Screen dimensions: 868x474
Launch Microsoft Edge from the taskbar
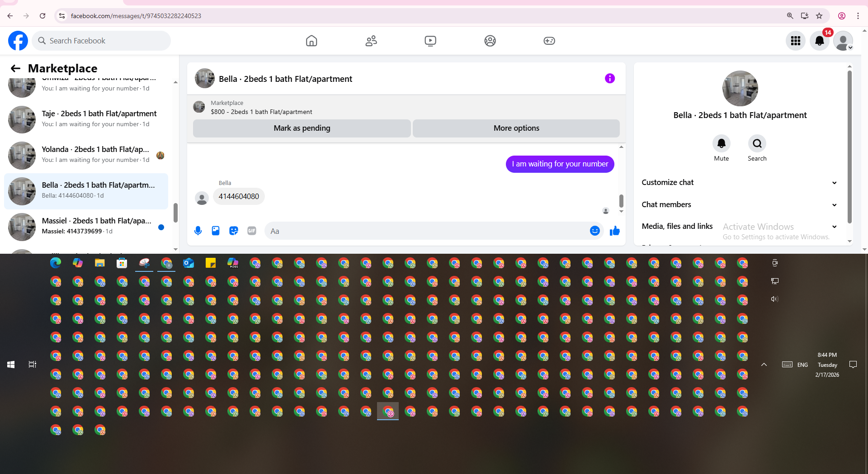click(x=56, y=263)
